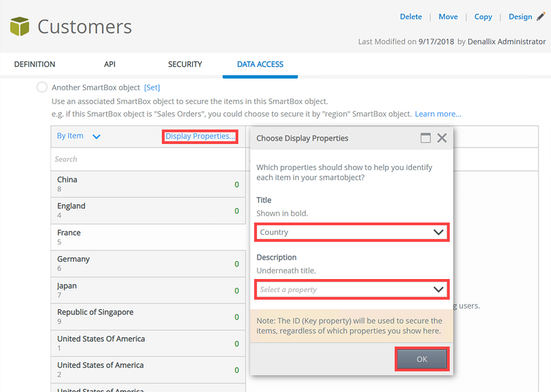Close the Choose Display Properties dialog
This screenshot has width=551, height=392.
coord(442,138)
